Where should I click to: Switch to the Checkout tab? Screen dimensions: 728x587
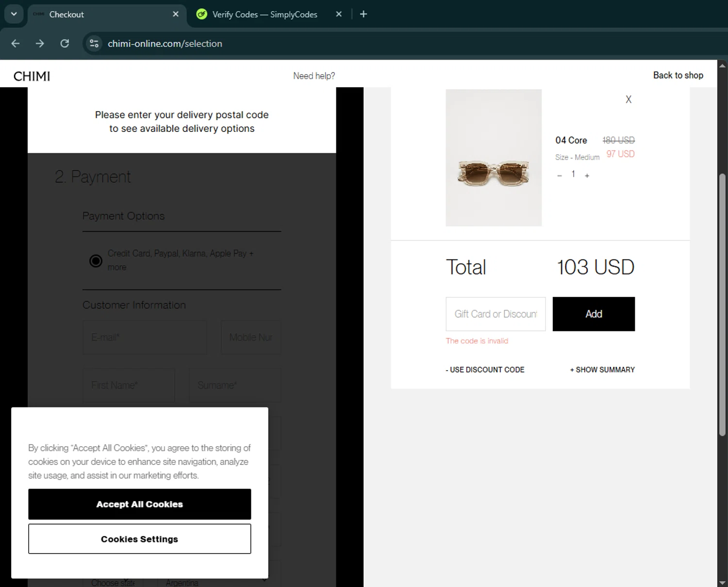107,15
